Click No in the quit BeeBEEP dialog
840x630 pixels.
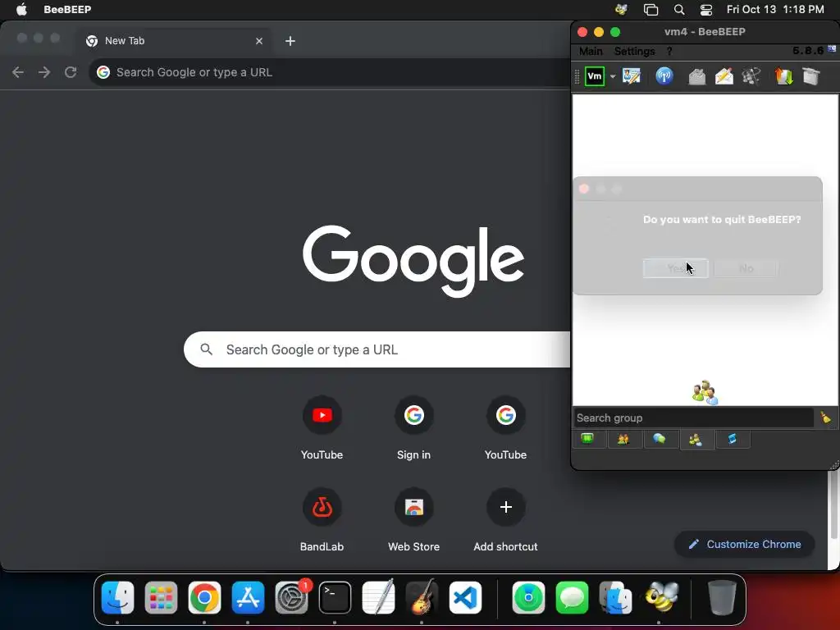pyautogui.click(x=746, y=268)
